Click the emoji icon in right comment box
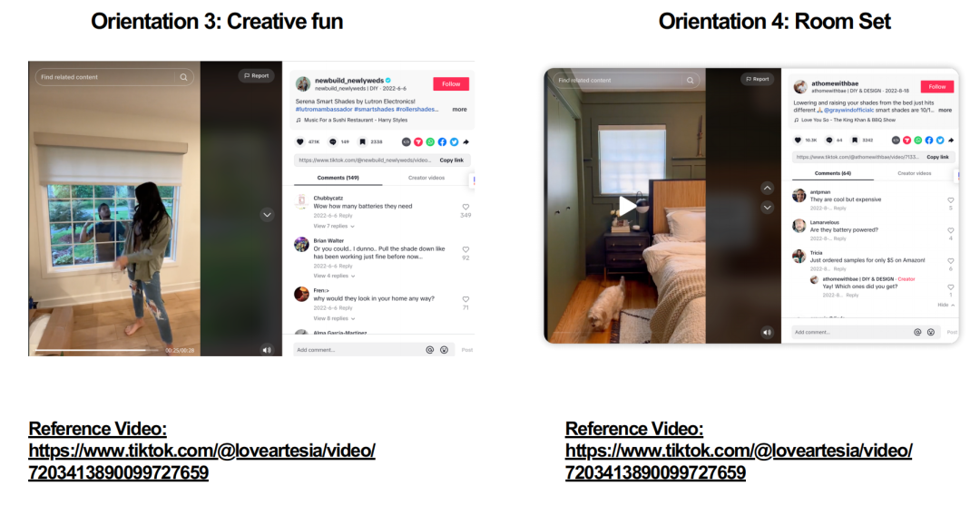980x505 pixels. coord(931,332)
